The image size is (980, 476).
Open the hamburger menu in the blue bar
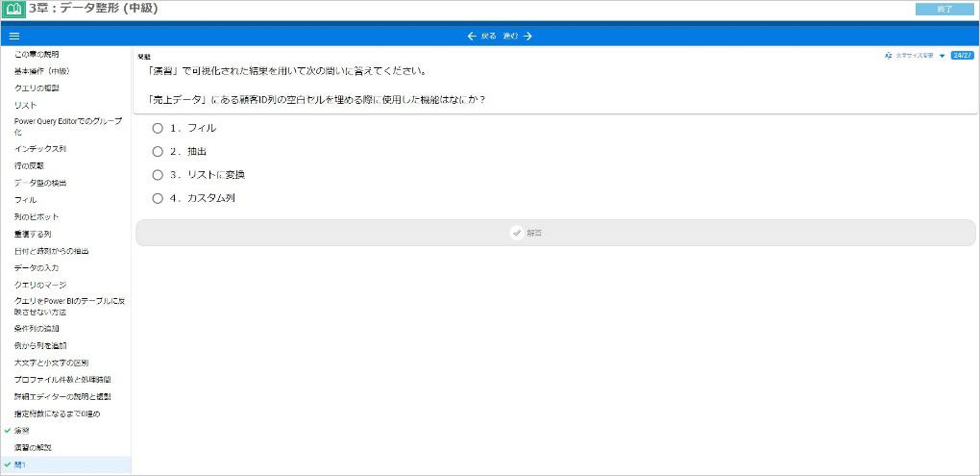click(14, 37)
